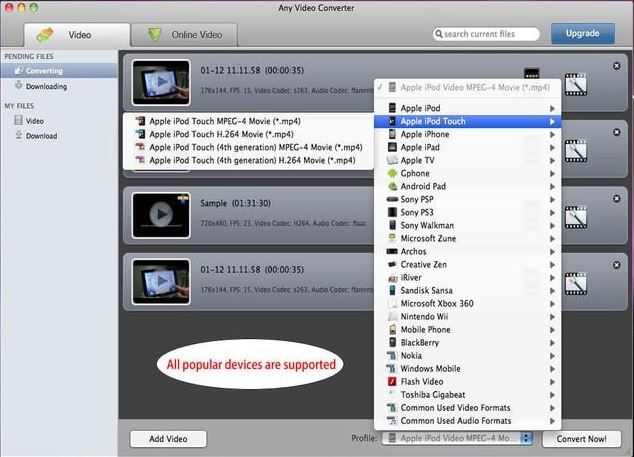Image resolution: width=634 pixels, height=457 pixels.
Task: Click the Convert Now! button
Action: tap(581, 439)
